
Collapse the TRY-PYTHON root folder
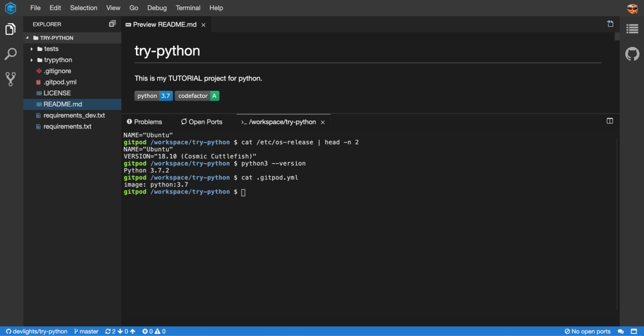tap(72, 38)
